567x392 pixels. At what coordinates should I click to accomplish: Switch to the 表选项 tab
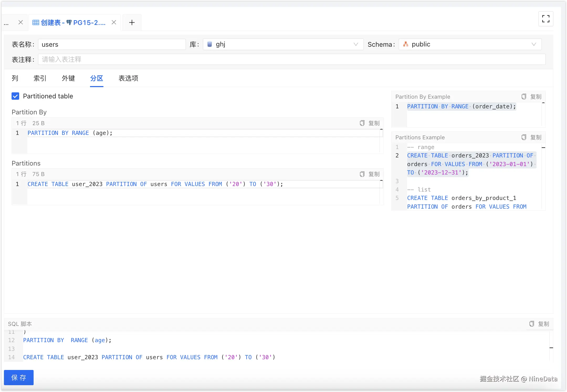point(128,78)
